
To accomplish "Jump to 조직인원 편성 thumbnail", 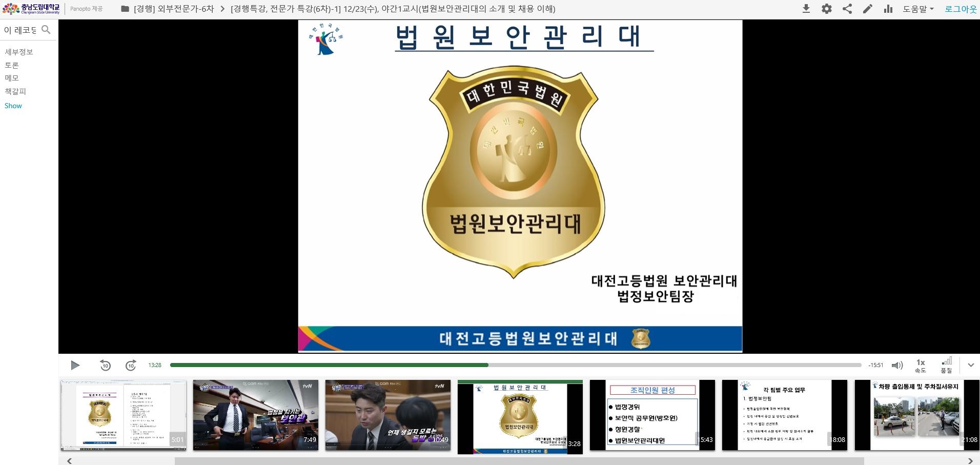I will pyautogui.click(x=652, y=415).
